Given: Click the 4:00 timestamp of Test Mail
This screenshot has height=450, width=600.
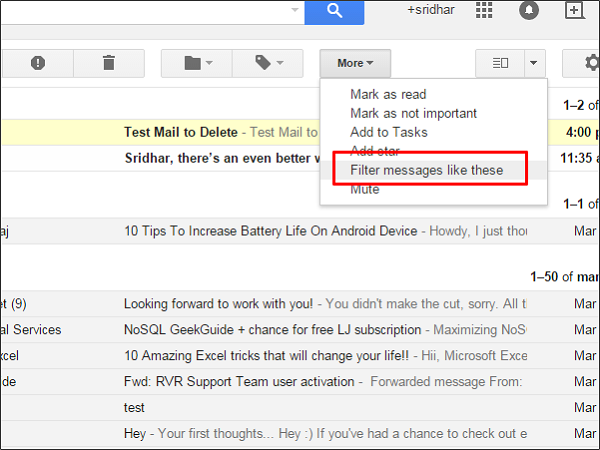Looking at the screenshot, I should 582,132.
